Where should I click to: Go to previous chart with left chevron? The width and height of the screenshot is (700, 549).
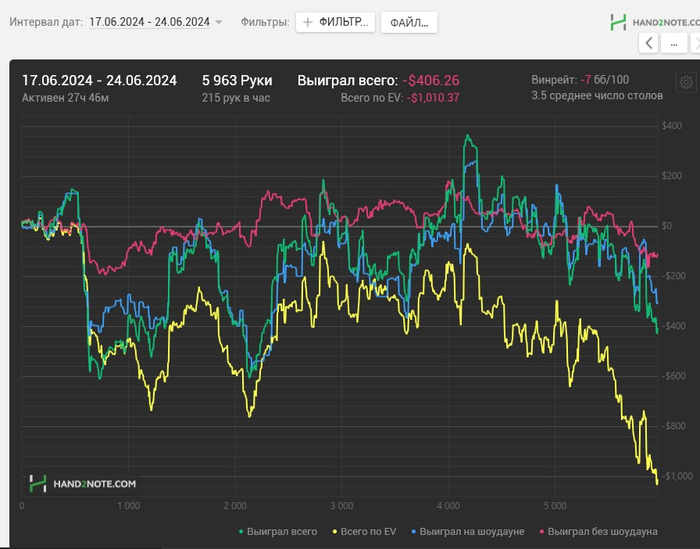click(x=648, y=44)
